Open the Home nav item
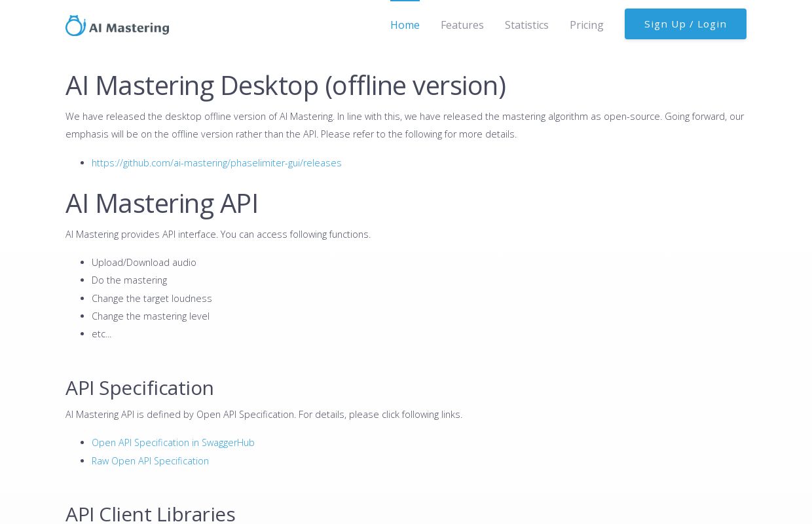812x524 pixels. point(405,25)
